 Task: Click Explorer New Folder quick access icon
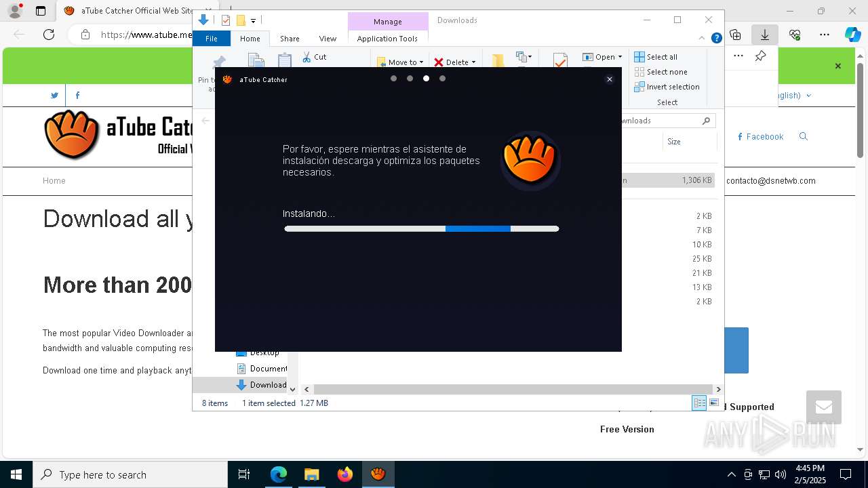240,20
